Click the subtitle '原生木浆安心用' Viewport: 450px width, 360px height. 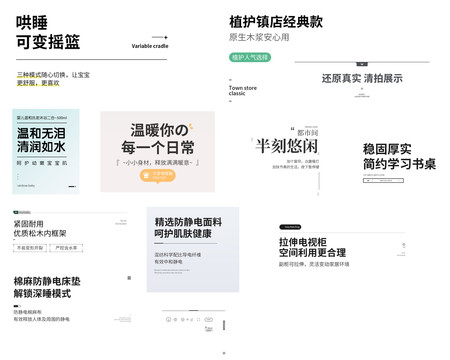(259, 37)
